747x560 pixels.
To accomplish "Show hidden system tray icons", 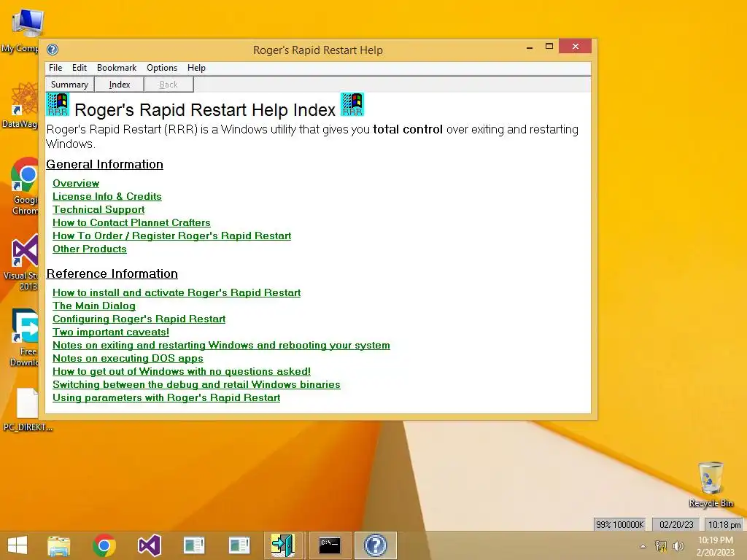I will click(643, 546).
